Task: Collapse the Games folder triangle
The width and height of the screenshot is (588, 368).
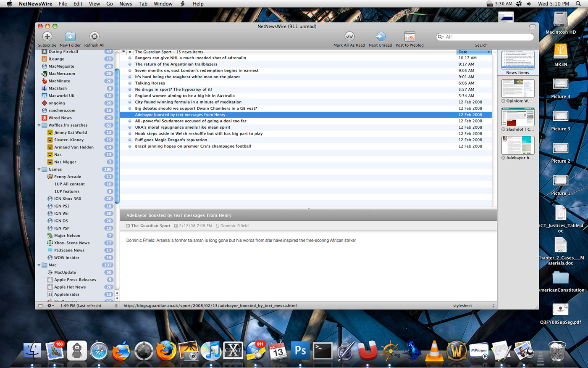Action: click(x=39, y=169)
